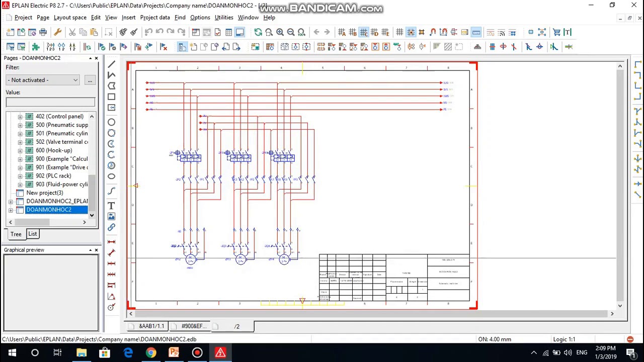Select the Hyperlink tool
This screenshot has height=362, width=644.
[112, 227]
